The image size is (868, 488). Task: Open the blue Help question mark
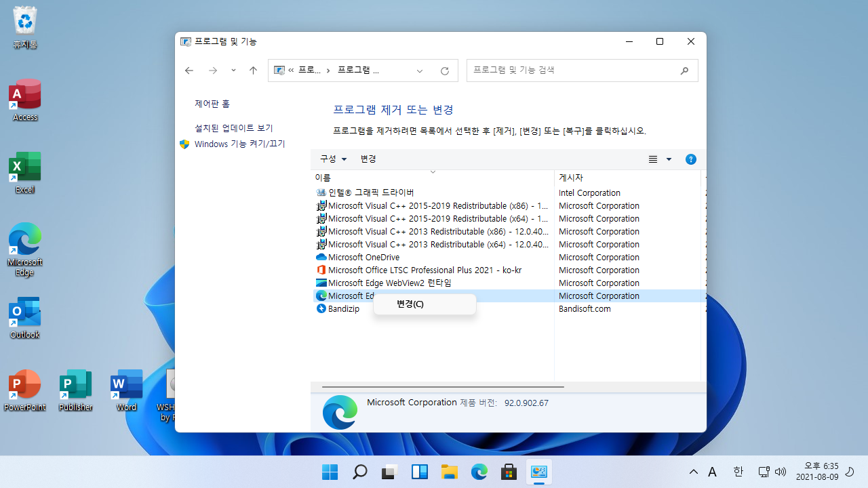[691, 159]
